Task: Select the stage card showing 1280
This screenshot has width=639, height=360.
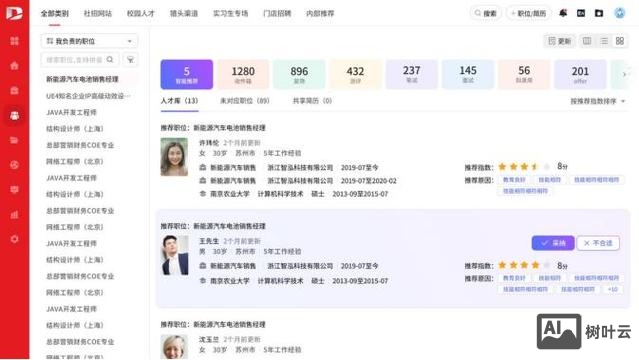Action: pos(243,74)
